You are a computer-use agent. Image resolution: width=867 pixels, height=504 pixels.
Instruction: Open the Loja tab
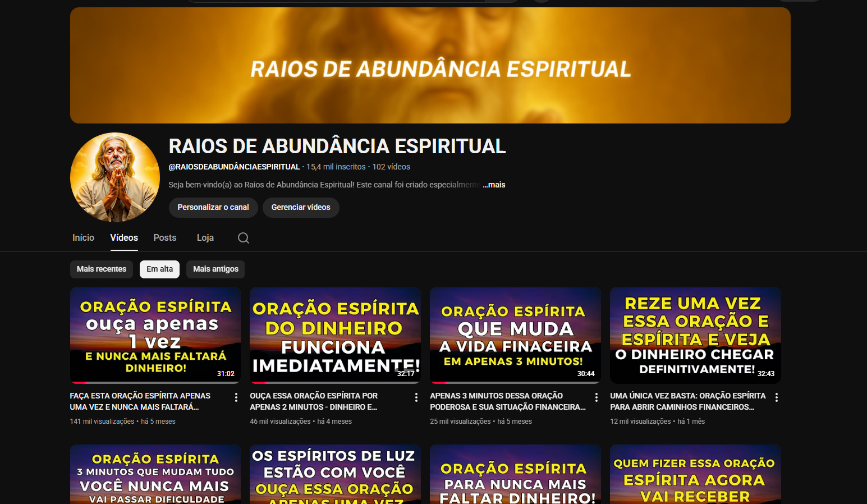205,238
